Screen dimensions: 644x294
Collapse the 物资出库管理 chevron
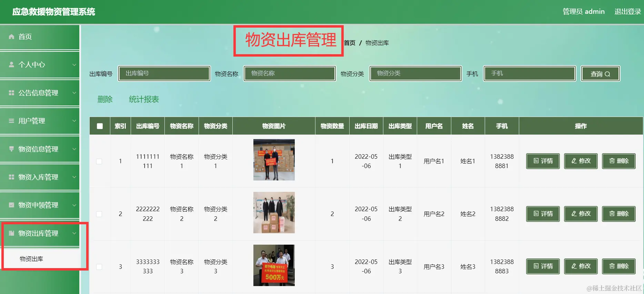click(x=74, y=233)
